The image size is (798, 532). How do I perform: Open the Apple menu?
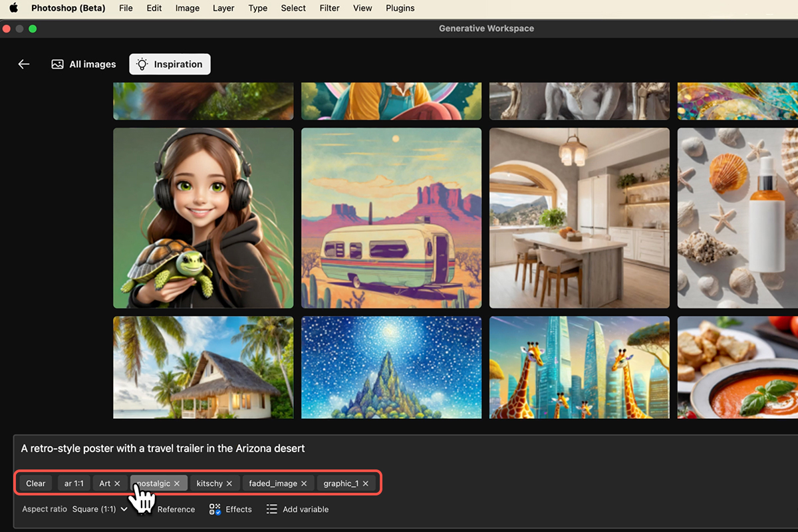click(x=13, y=8)
